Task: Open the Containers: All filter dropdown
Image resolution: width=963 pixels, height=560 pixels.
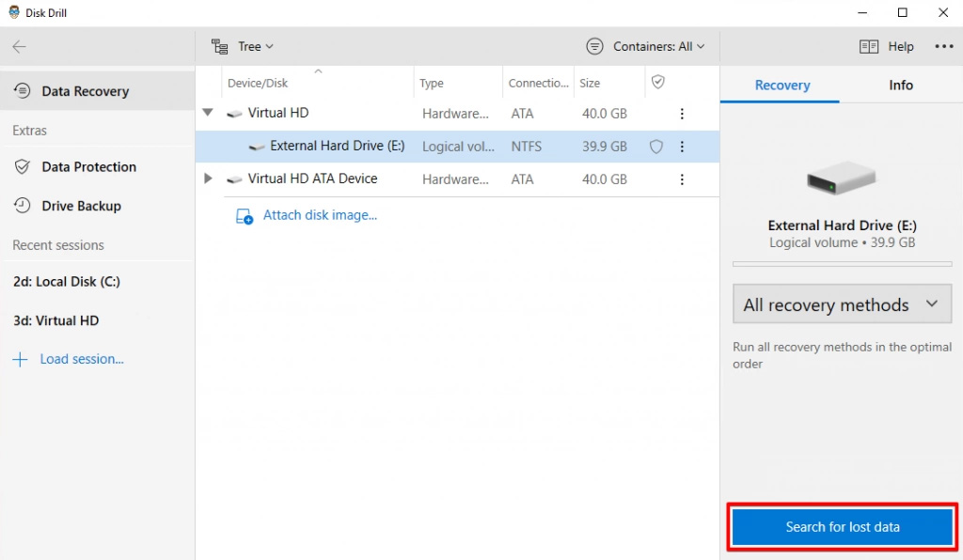Action: coord(645,47)
